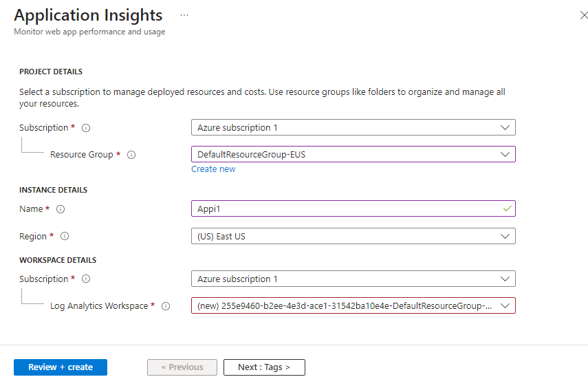The width and height of the screenshot is (588, 388).
Task: Click info icon next to project Subscription
Action: click(x=87, y=128)
